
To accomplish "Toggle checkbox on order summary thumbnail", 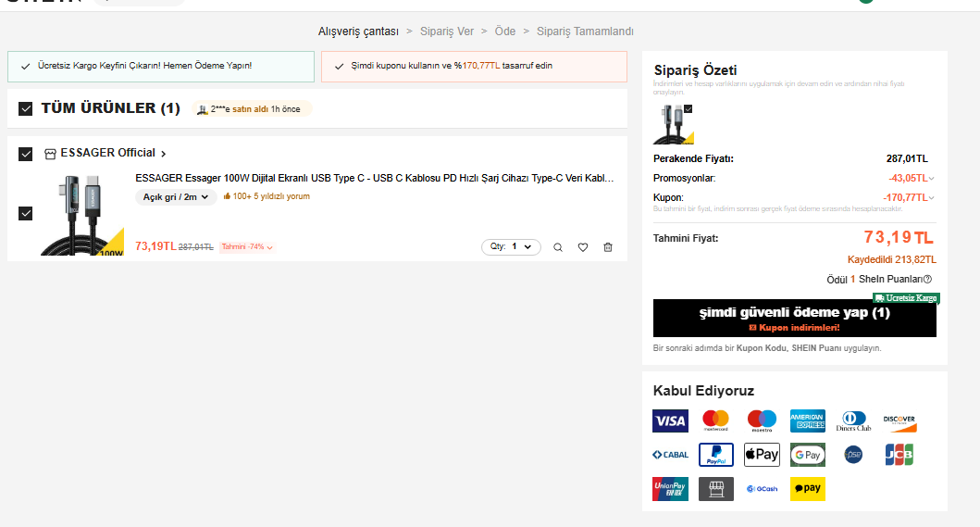I will (x=688, y=109).
